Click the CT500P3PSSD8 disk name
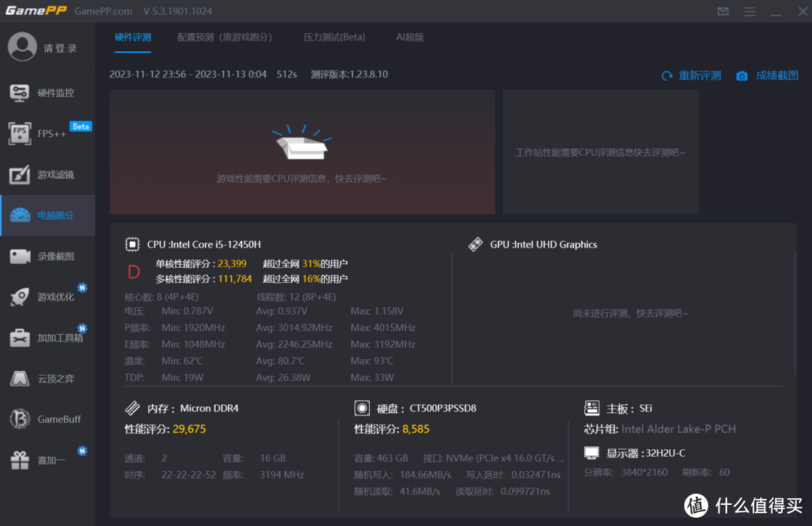 click(x=443, y=409)
